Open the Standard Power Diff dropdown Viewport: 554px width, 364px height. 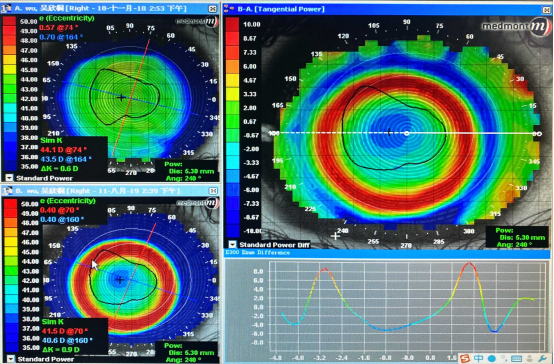point(232,245)
